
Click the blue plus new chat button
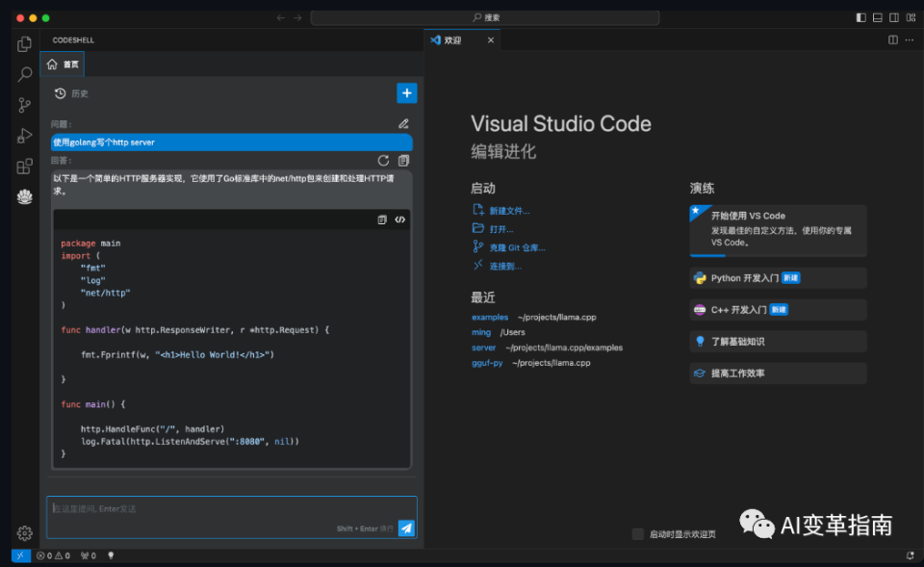tap(406, 92)
